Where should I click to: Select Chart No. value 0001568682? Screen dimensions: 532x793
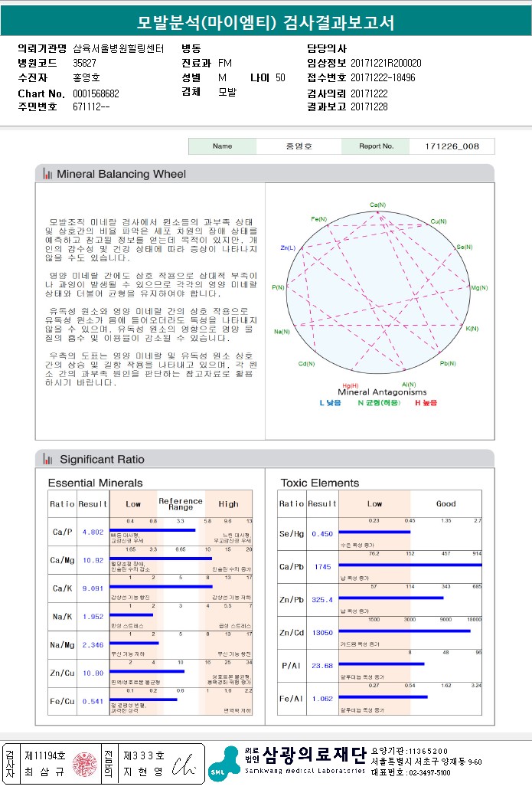[96, 93]
